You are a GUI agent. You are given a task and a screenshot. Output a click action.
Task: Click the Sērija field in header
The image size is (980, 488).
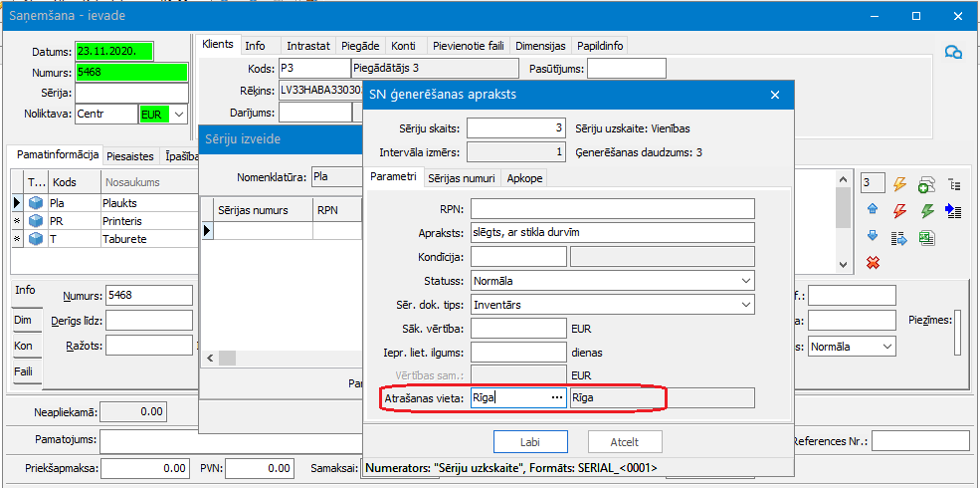[131, 94]
